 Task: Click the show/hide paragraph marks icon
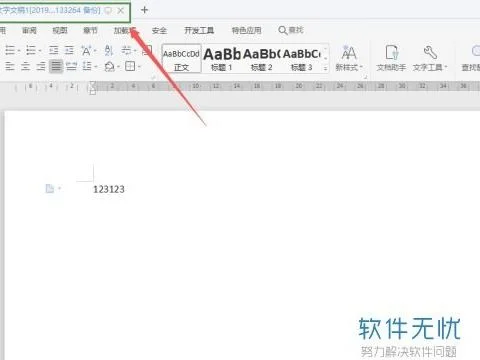[126, 51]
